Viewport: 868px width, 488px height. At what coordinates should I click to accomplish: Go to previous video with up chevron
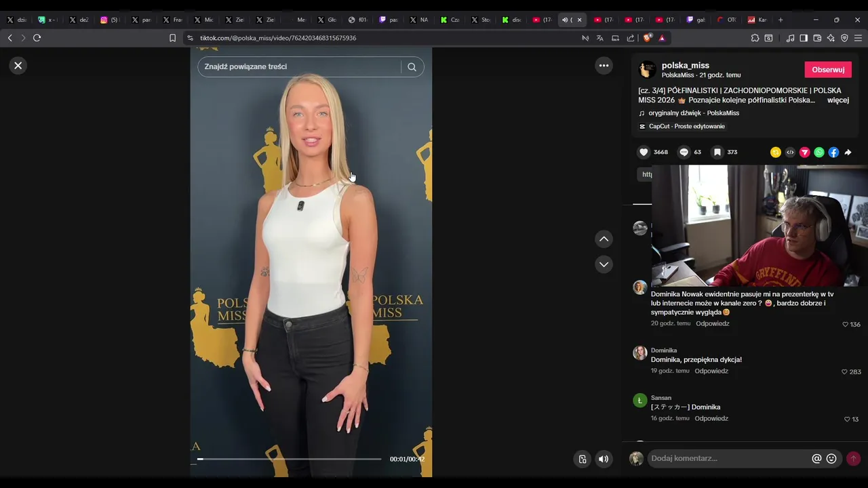[604, 239]
